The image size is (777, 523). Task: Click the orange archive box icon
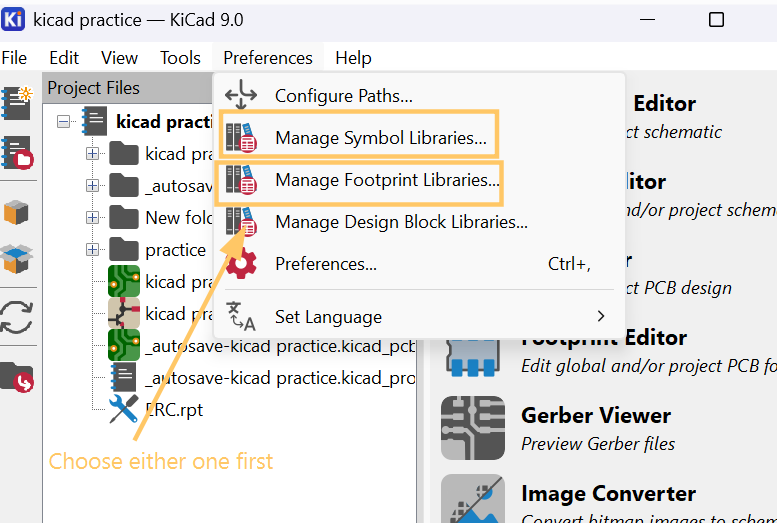click(x=16, y=212)
